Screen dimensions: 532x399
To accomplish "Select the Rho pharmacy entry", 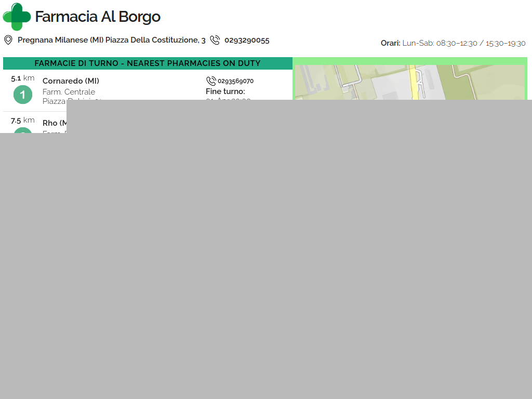I will point(55,123).
